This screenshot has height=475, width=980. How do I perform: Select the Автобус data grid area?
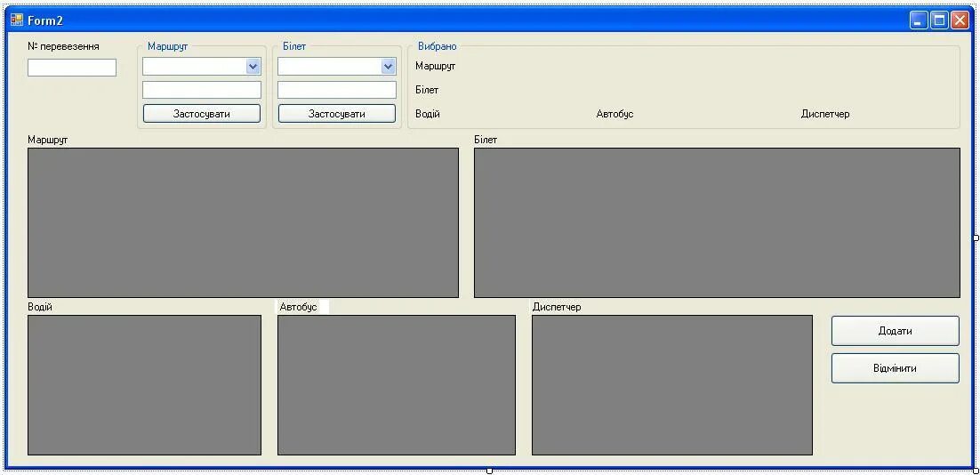[x=397, y=385]
